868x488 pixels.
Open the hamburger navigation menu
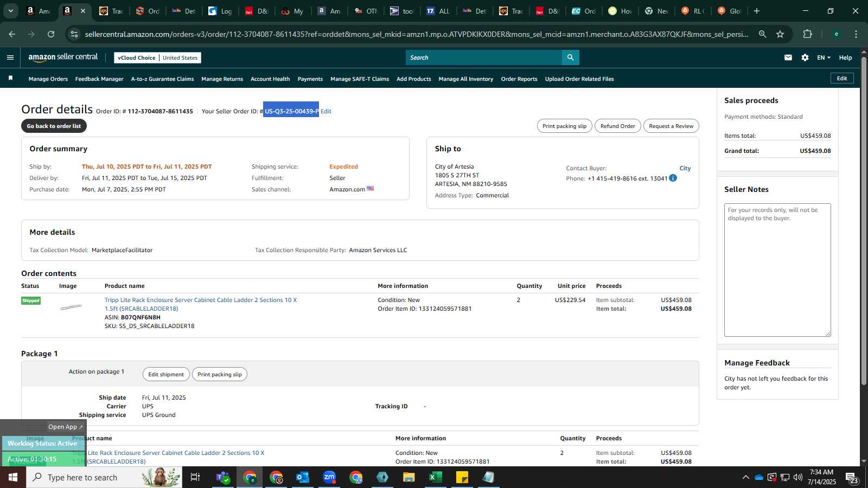tap(10, 57)
